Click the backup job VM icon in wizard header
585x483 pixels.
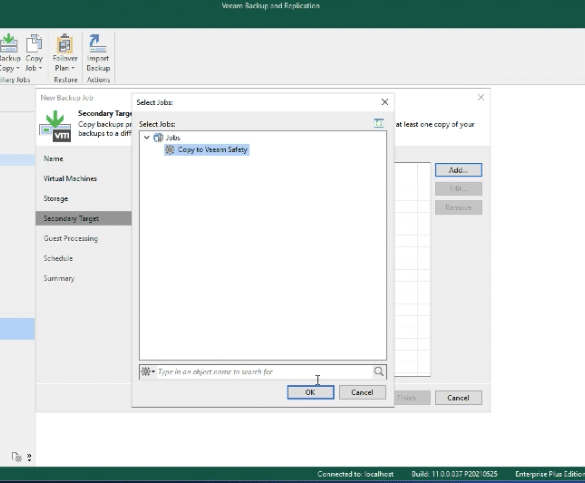click(55, 126)
